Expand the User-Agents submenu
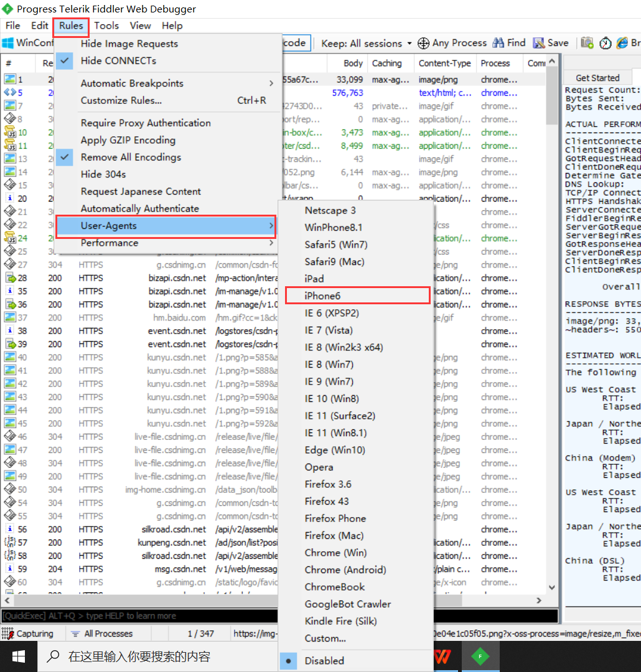This screenshot has width=641, height=672. point(166,226)
